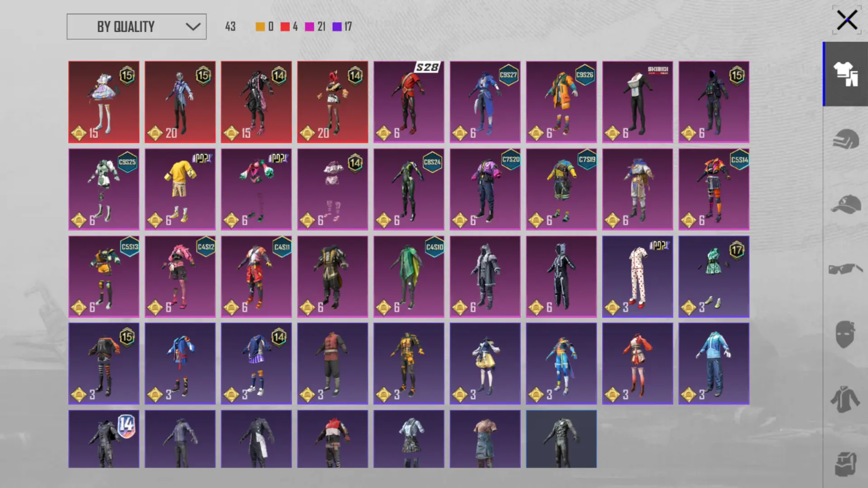Image resolution: width=868 pixels, height=488 pixels.
Task: Close the inventory with X icon
Action: [x=846, y=20]
